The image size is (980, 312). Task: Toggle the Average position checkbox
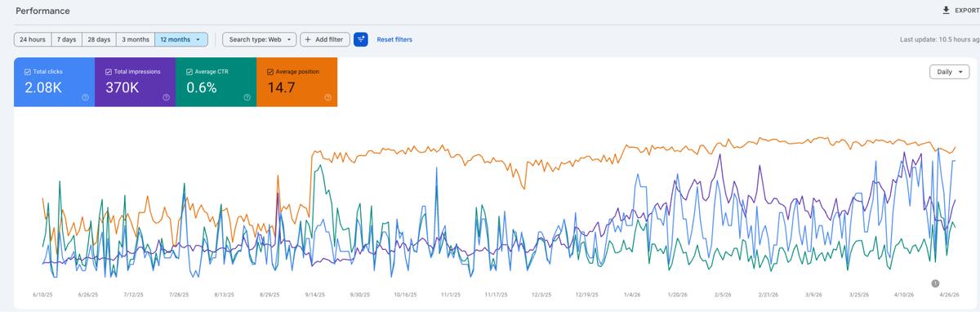click(x=270, y=72)
